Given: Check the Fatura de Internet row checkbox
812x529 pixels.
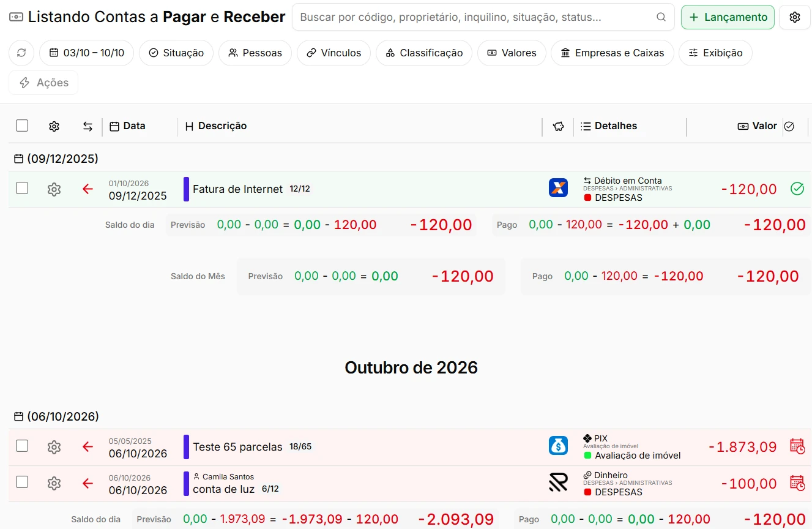Looking at the screenshot, I should [x=22, y=188].
